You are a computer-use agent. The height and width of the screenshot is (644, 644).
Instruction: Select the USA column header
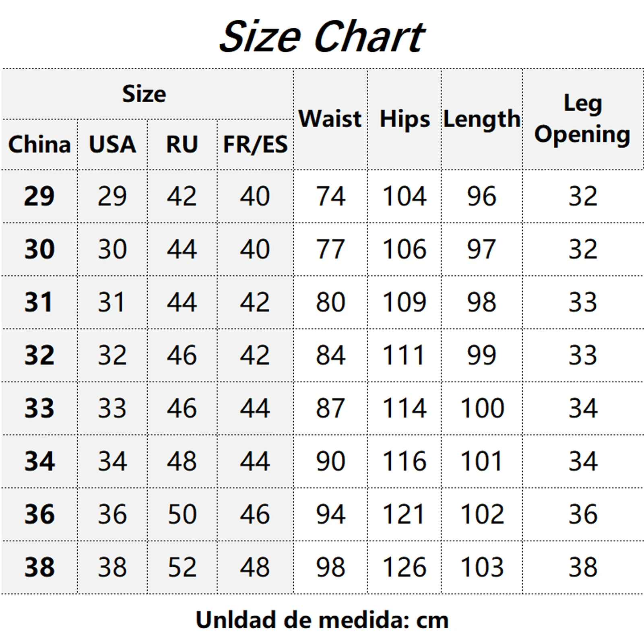coord(112,144)
